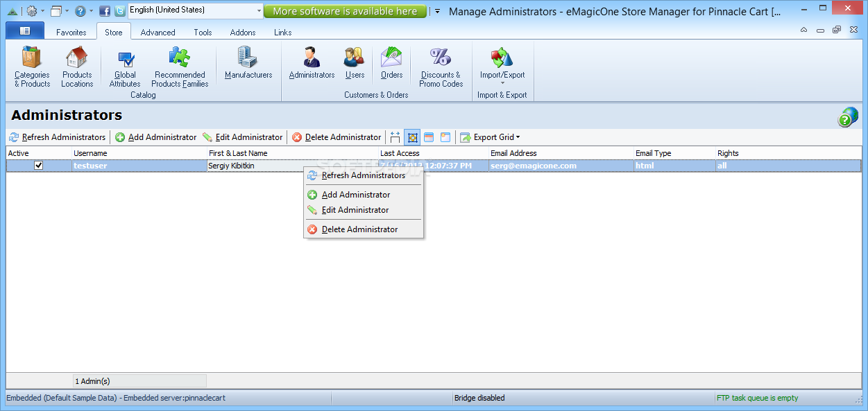Click the green application logo icon

(12, 11)
